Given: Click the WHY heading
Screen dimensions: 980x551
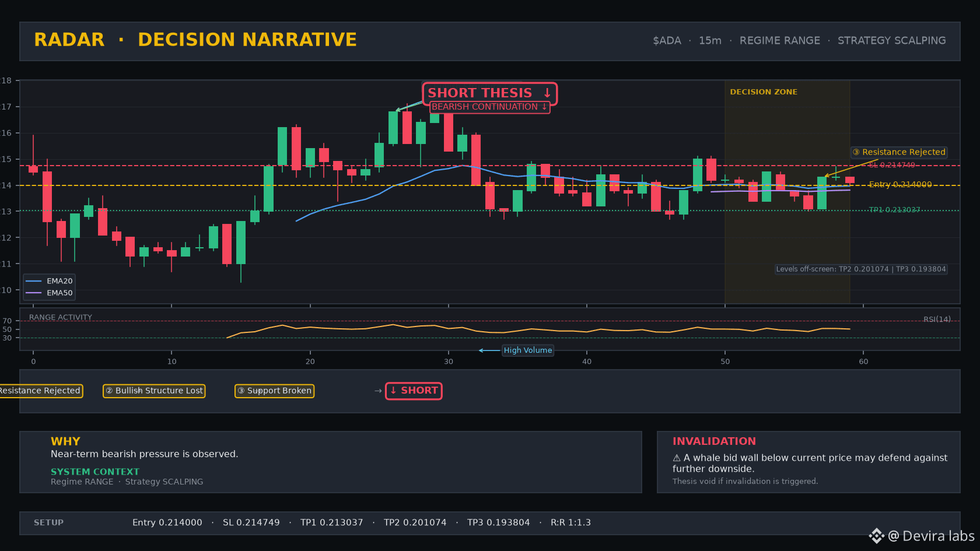Looking at the screenshot, I should point(65,441).
